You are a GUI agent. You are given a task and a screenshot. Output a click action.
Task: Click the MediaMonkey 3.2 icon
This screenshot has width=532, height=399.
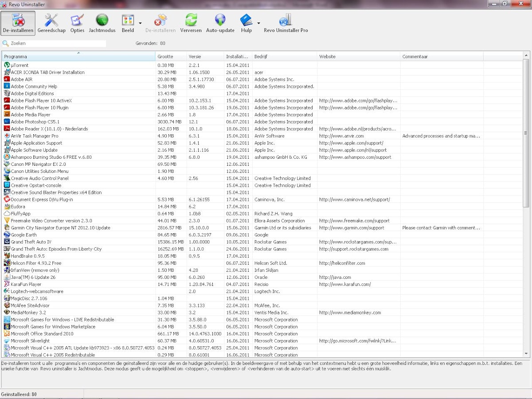tap(7, 312)
